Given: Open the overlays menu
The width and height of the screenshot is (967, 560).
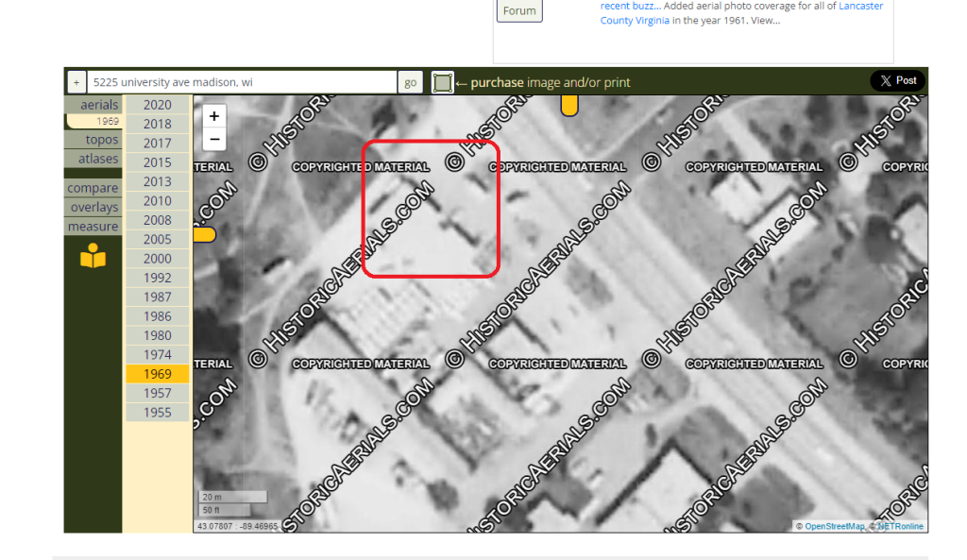Looking at the screenshot, I should click(x=94, y=207).
